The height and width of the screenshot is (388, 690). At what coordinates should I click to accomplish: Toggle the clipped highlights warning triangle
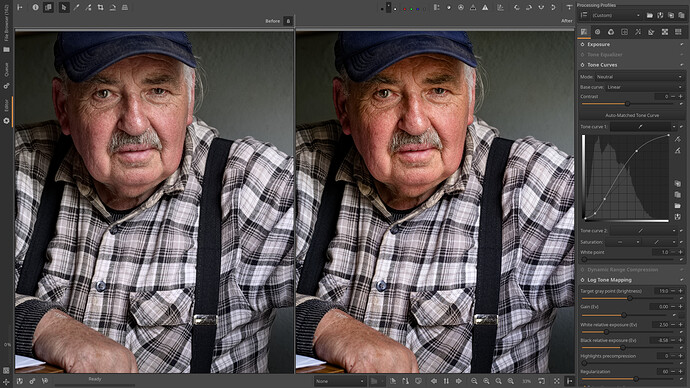tap(485, 7)
